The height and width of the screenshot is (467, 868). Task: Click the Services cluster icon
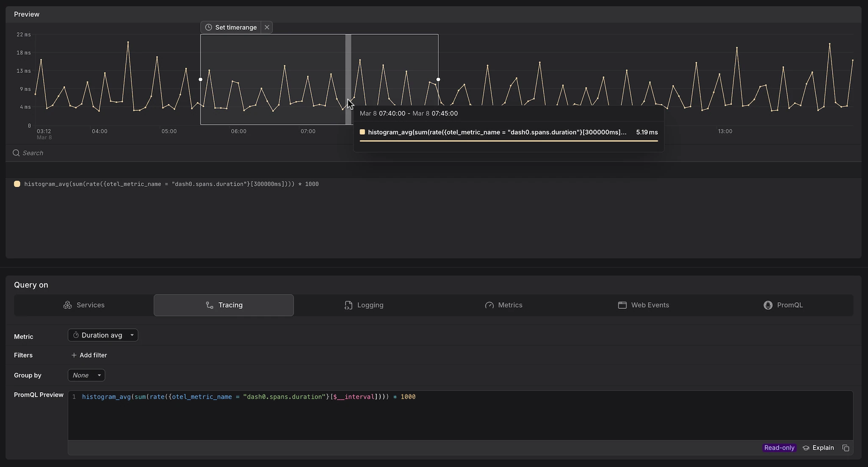(67, 305)
